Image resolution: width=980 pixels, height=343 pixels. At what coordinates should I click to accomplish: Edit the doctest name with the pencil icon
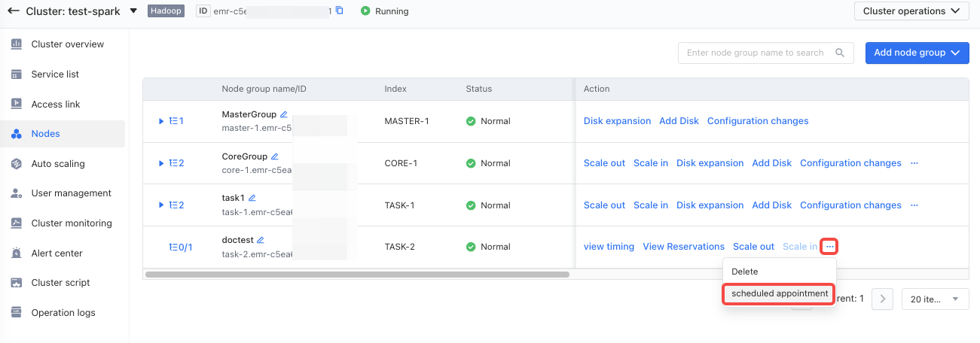point(261,240)
